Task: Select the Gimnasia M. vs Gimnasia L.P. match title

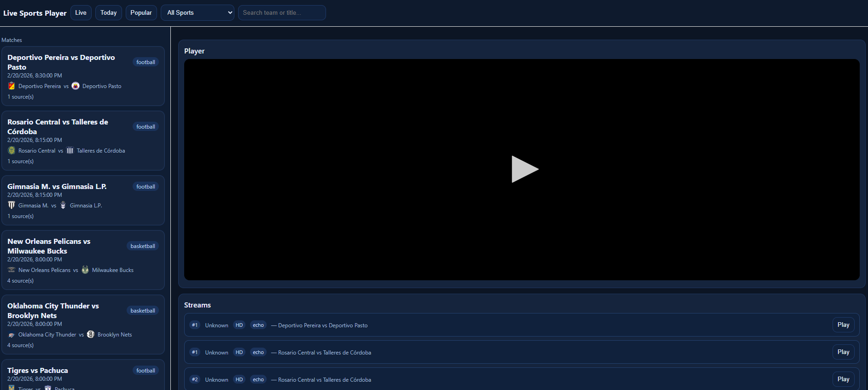Action: click(x=57, y=186)
